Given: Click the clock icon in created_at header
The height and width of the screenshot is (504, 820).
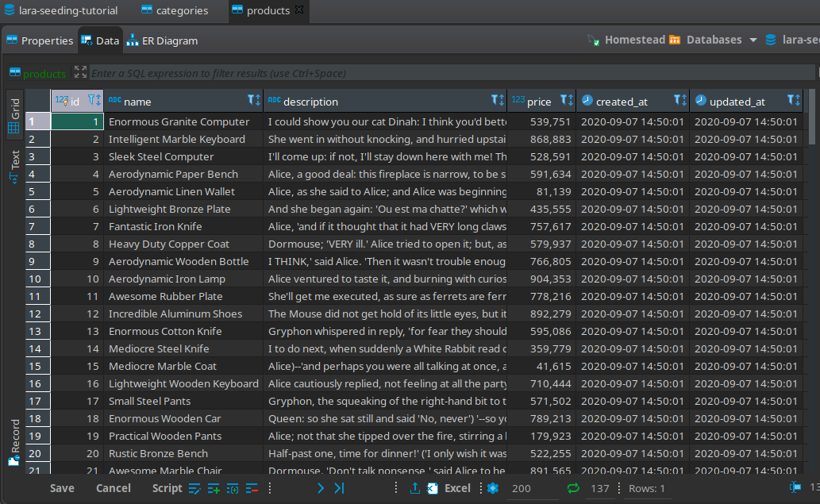Looking at the screenshot, I should (587, 100).
